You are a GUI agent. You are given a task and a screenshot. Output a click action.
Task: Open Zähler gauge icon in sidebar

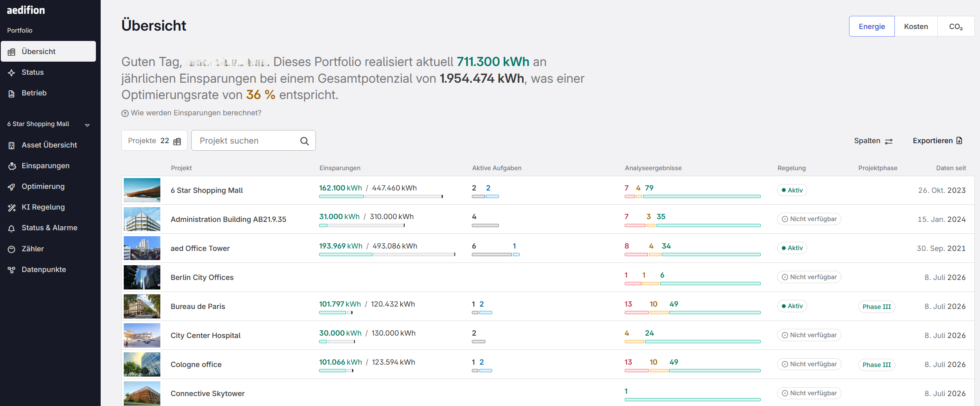click(12, 249)
